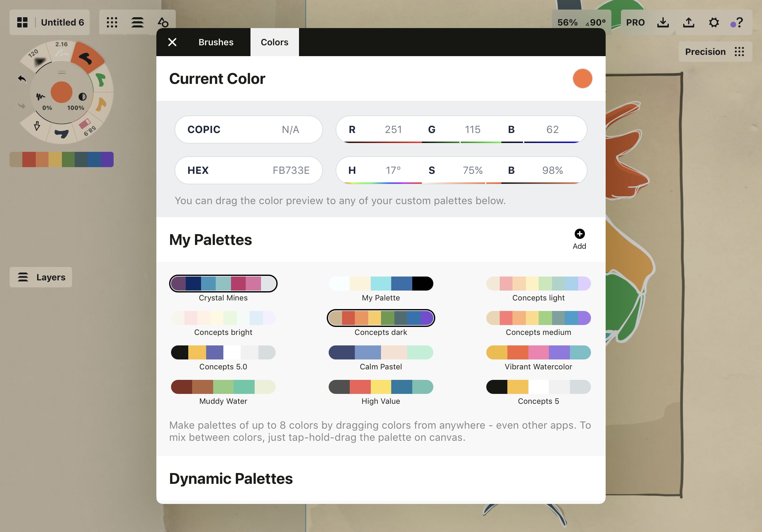Click the Colors tab

[274, 42]
